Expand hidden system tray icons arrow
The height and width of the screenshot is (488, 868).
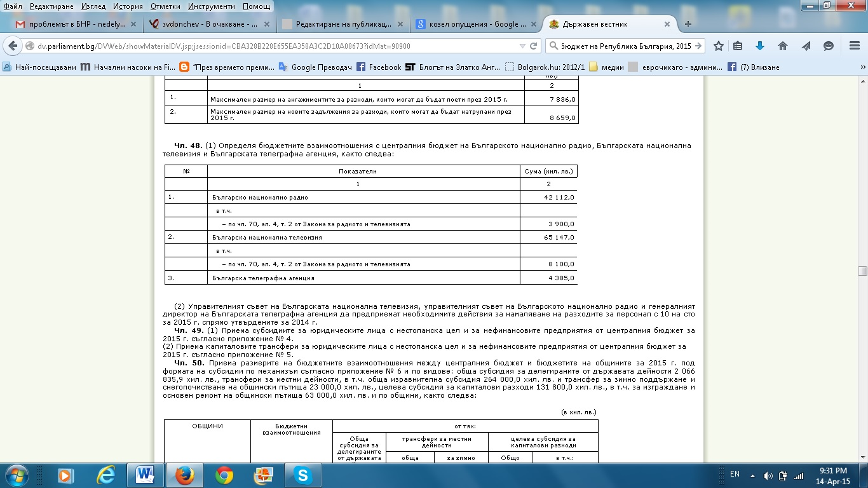(752, 474)
